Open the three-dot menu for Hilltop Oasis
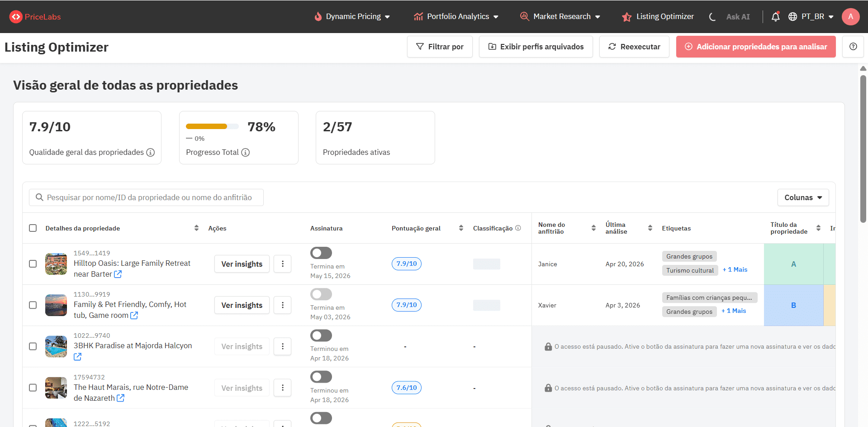The image size is (868, 427). (282, 264)
